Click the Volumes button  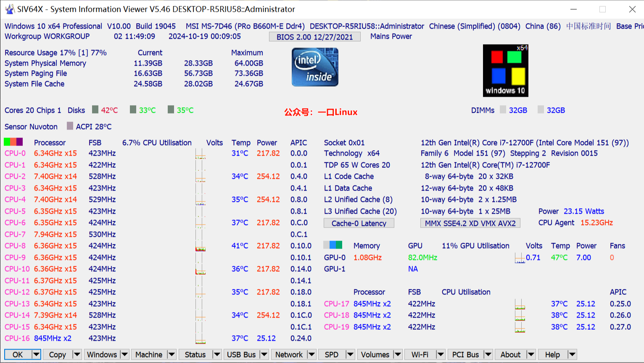click(375, 355)
